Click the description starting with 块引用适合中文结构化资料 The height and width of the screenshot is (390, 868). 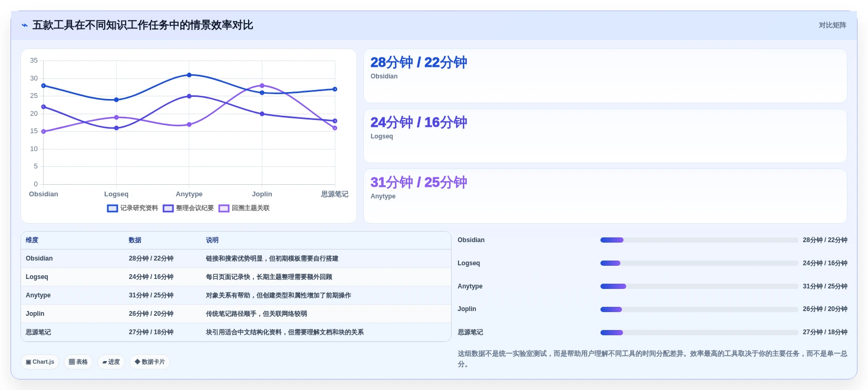285,332
